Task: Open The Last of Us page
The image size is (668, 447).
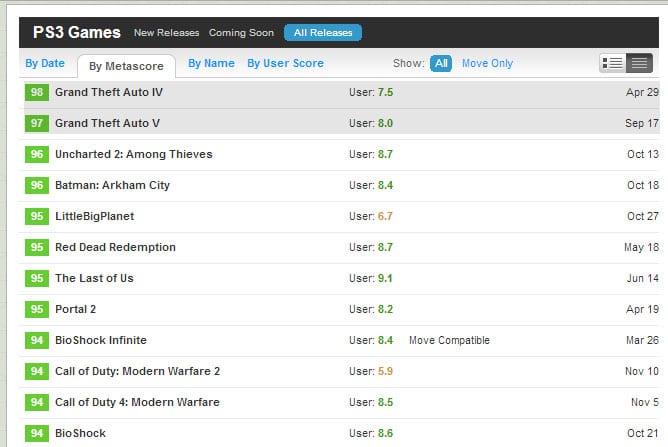Action: [x=95, y=278]
